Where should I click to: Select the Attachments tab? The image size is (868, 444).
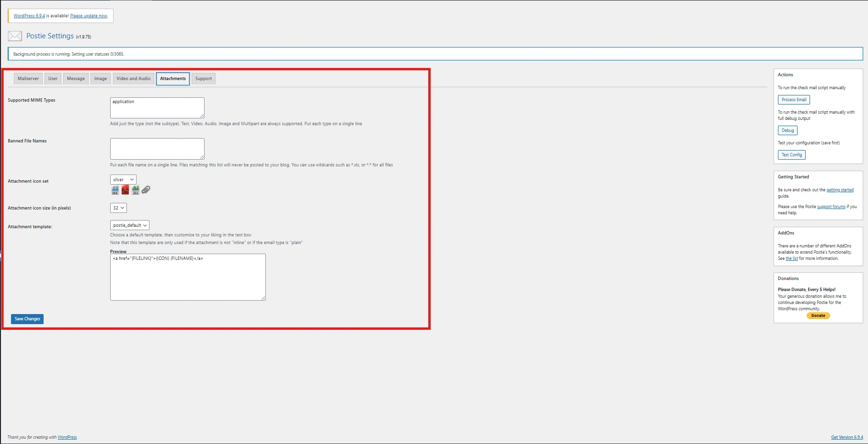coord(173,79)
